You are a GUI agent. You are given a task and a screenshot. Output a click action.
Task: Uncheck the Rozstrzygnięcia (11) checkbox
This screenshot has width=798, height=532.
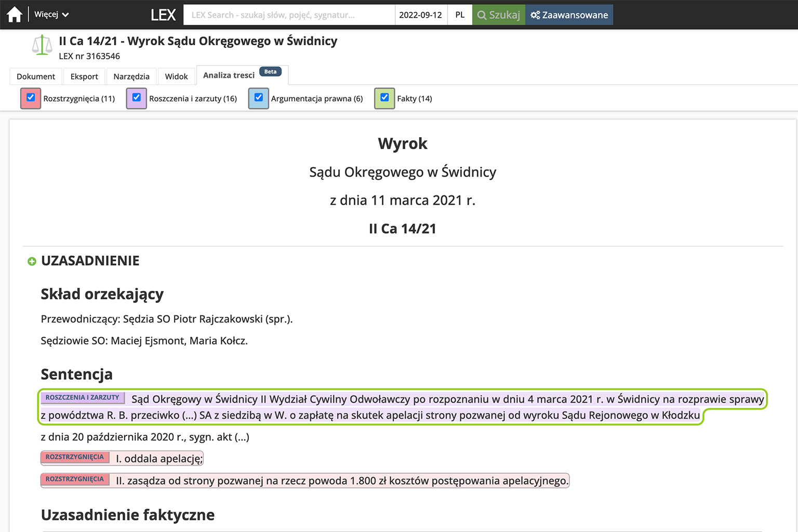[x=31, y=98]
